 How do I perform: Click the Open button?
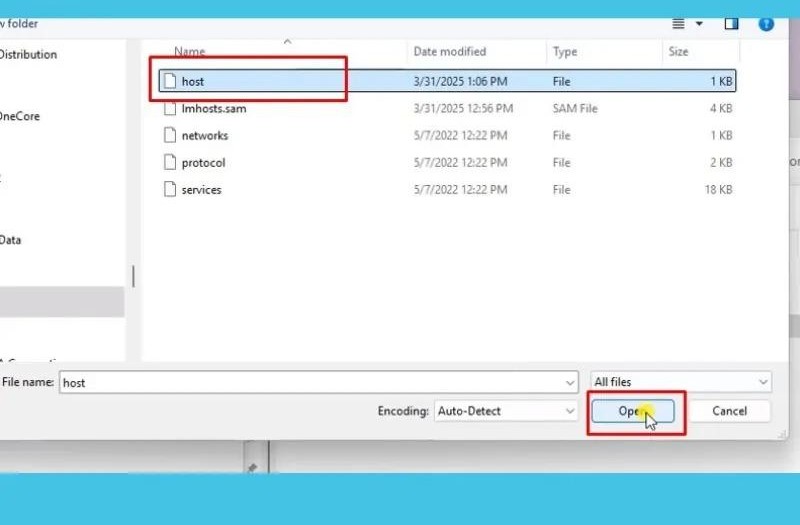pyautogui.click(x=633, y=411)
